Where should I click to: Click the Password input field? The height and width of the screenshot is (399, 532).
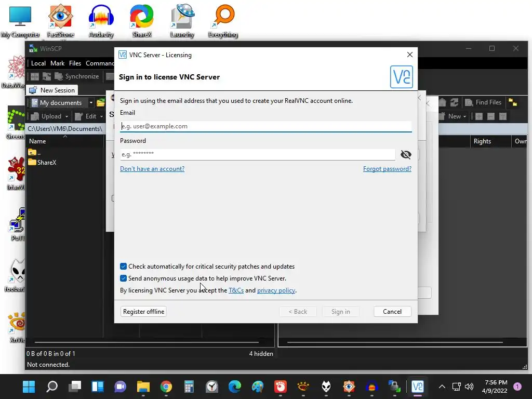(258, 154)
